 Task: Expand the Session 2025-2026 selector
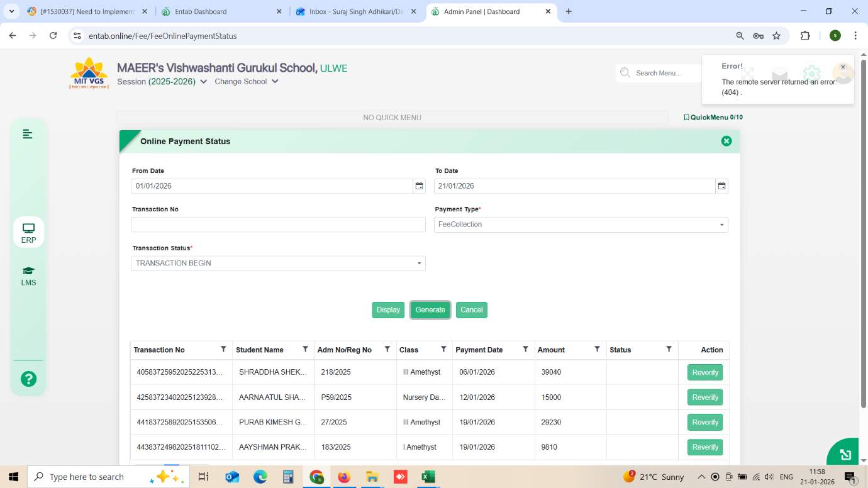(x=203, y=82)
